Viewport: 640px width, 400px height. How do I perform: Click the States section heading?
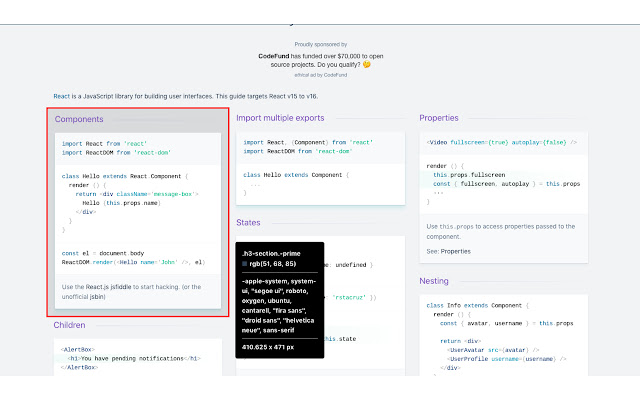[x=248, y=222]
